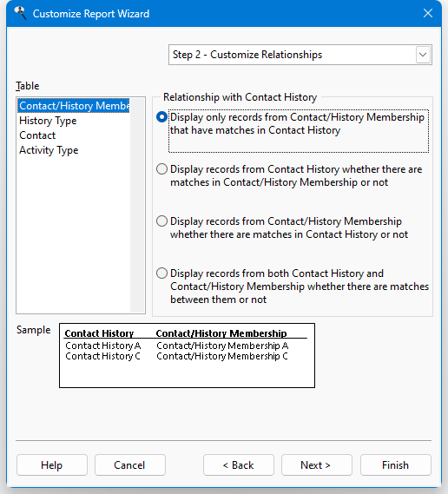
Task: Click the Step 2 Customize Relationships combo box
Action: pos(300,55)
